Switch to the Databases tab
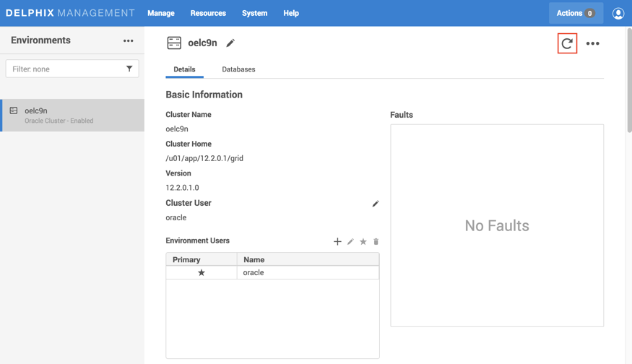 point(238,69)
